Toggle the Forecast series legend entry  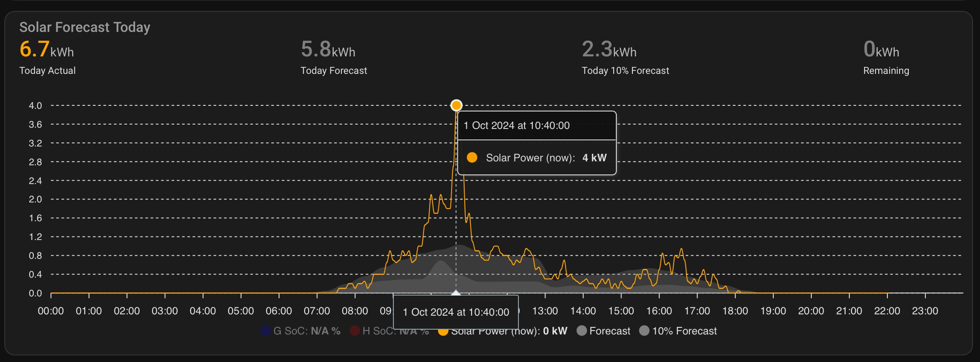(x=603, y=331)
